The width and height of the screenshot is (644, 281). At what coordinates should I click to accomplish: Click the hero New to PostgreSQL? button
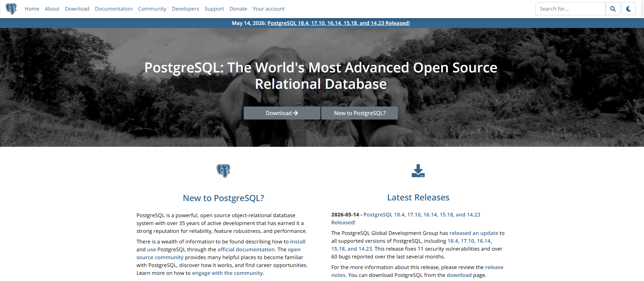click(x=360, y=113)
